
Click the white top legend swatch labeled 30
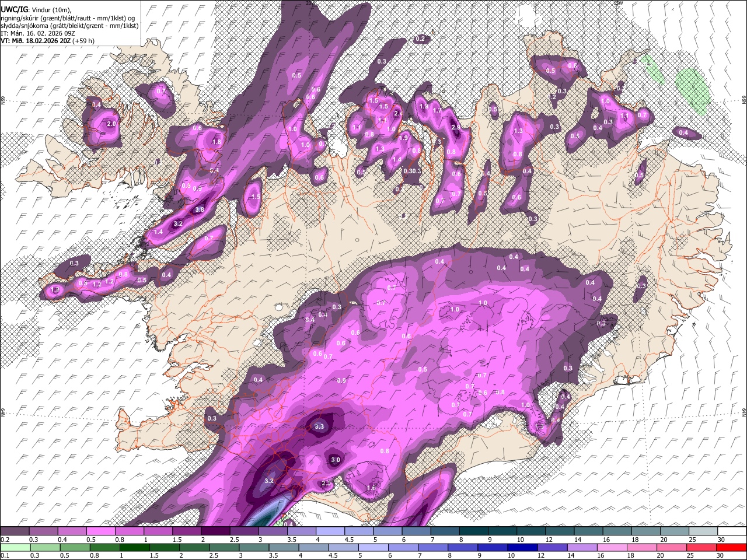coord(731,531)
